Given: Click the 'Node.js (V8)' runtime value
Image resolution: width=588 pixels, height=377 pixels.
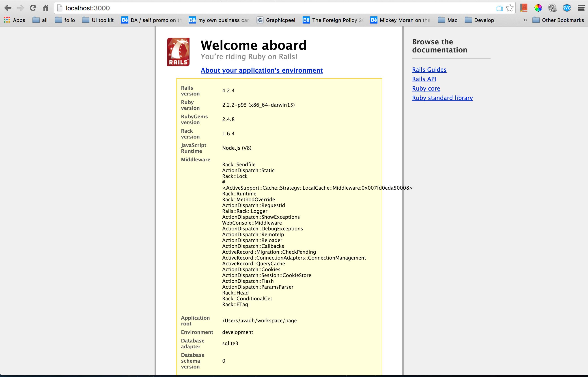Looking at the screenshot, I should tap(237, 148).
